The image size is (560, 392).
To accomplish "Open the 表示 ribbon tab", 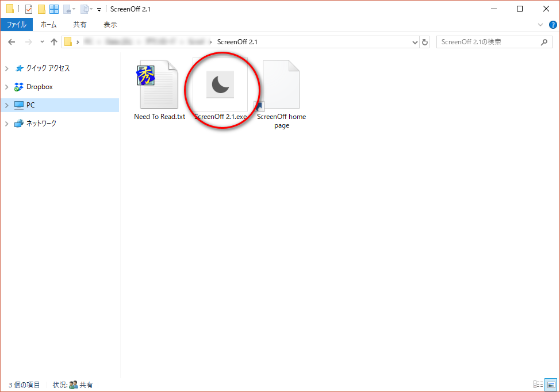I will [110, 25].
